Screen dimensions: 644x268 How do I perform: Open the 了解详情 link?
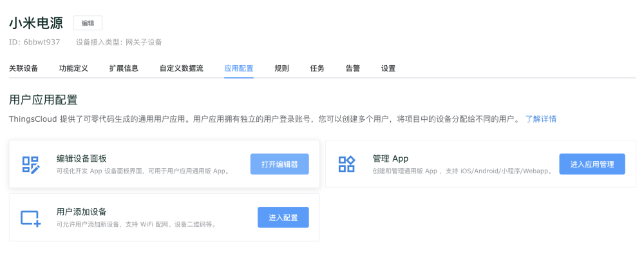coord(541,119)
